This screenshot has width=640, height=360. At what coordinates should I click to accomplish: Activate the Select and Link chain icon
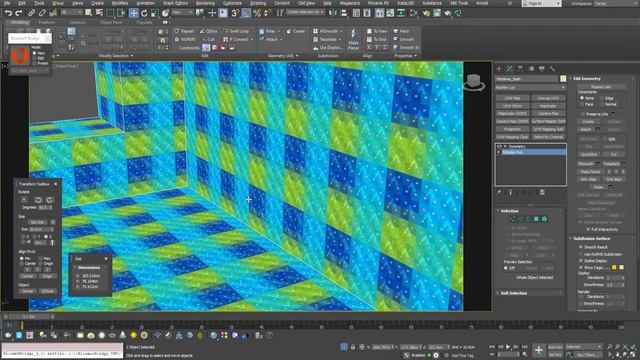[31, 13]
